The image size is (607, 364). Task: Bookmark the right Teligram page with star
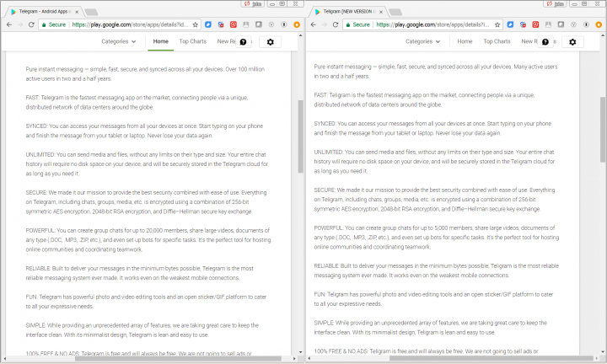[x=497, y=24]
